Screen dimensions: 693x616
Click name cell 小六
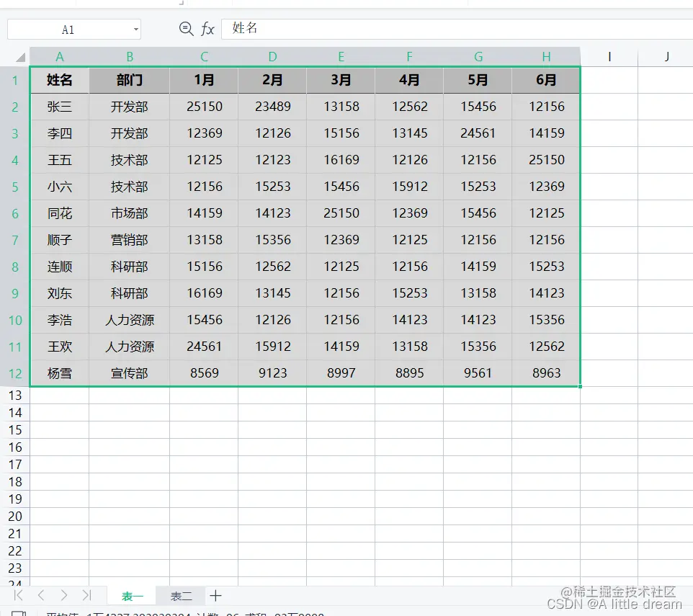pos(60,187)
